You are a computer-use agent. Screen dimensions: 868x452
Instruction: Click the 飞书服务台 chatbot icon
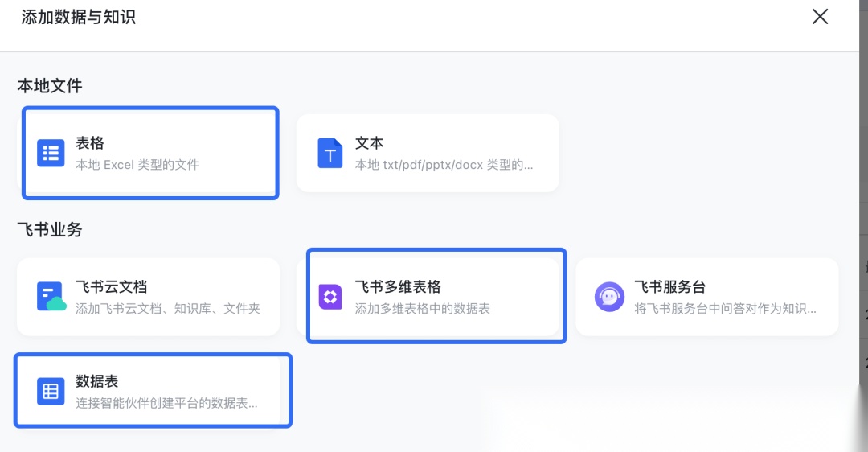point(609,297)
